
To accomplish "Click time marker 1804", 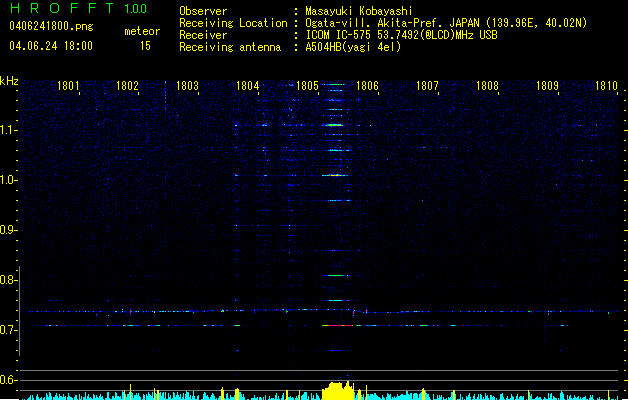I will coord(248,86).
